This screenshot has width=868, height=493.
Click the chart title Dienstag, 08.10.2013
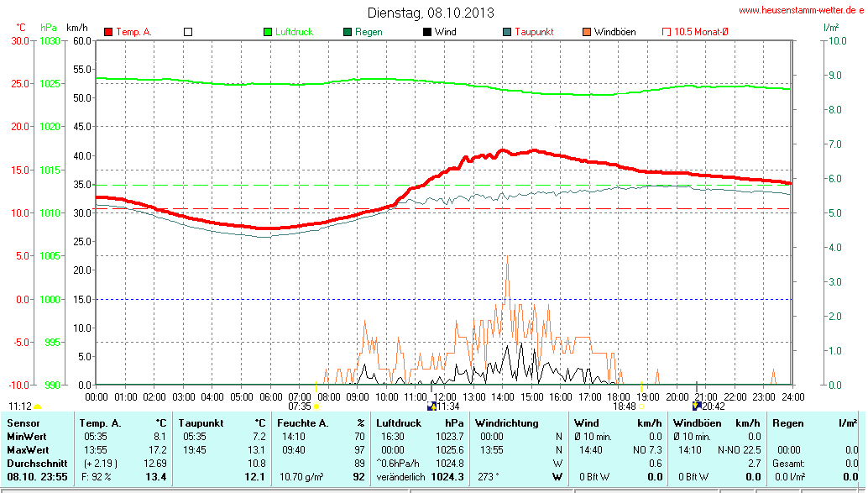click(431, 13)
